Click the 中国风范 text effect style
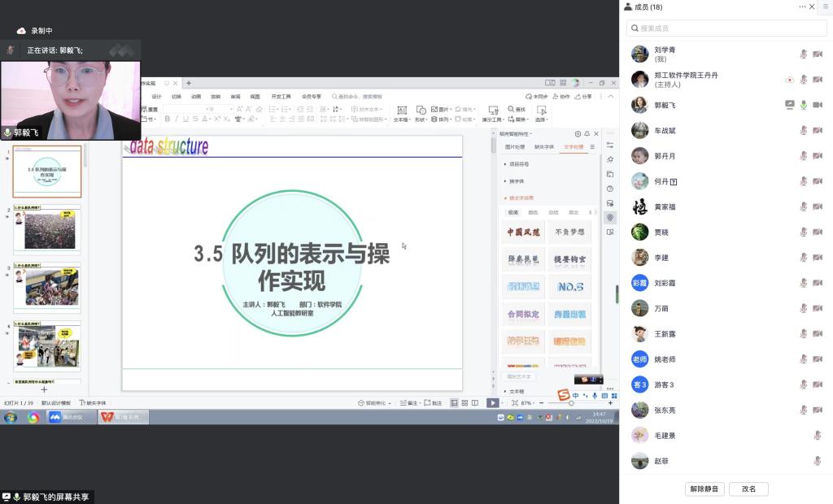The image size is (833, 504). click(523, 232)
